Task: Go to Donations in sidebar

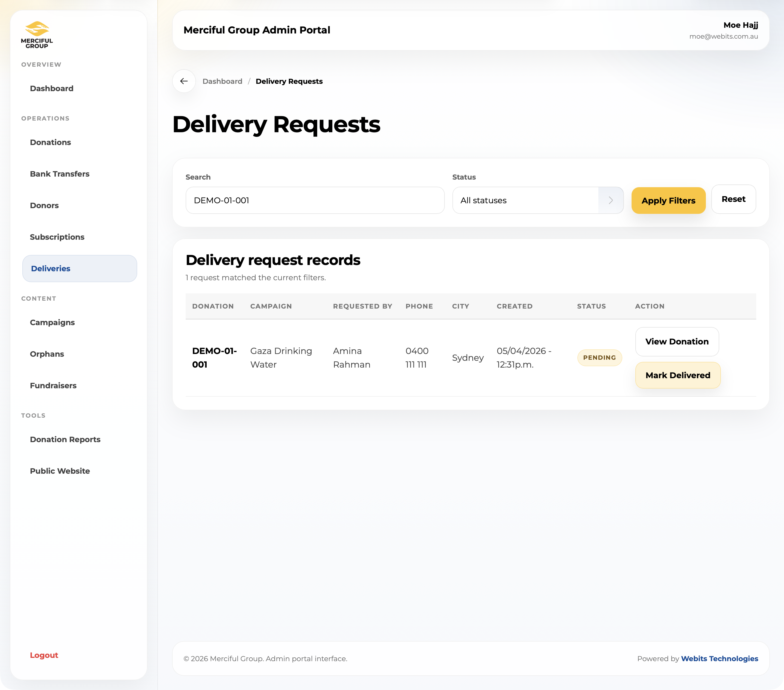Action: click(51, 142)
